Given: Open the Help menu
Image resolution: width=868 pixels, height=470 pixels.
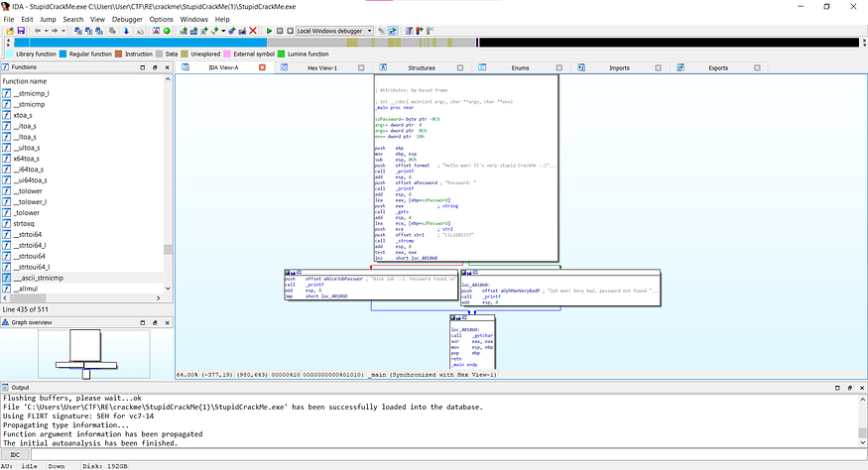Looking at the screenshot, I should click(222, 19).
